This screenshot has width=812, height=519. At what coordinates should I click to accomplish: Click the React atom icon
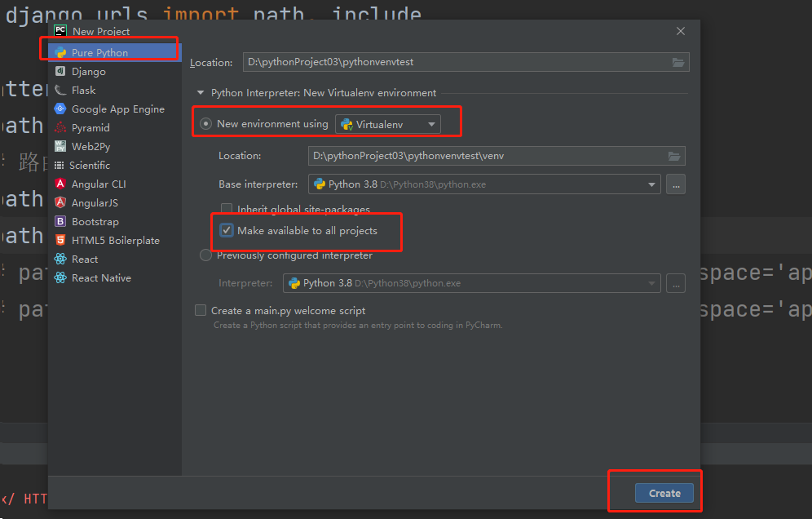60,259
